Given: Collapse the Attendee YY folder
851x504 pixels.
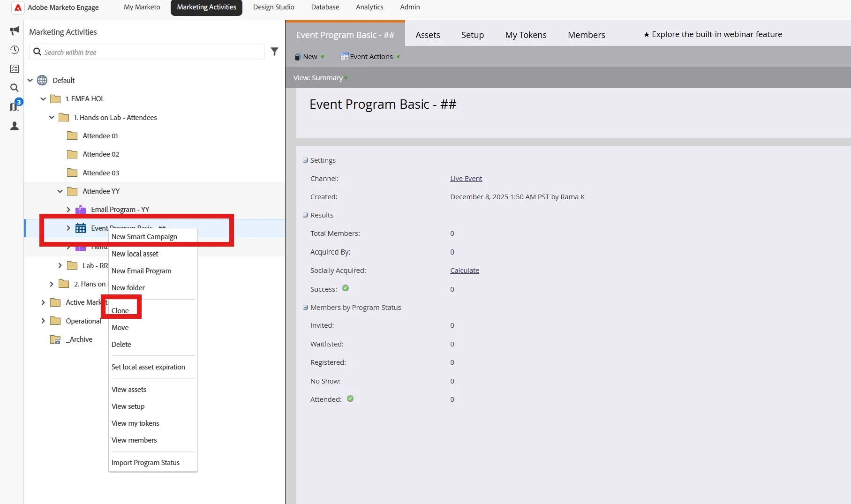Looking at the screenshot, I should click(x=60, y=191).
